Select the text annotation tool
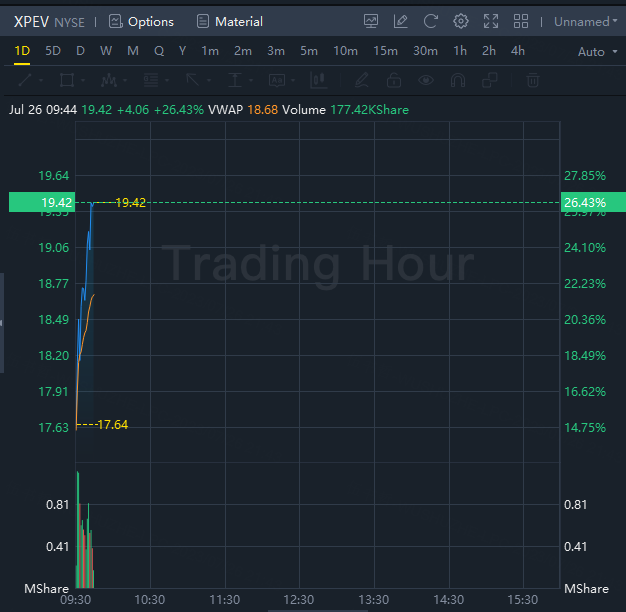The image size is (626, 612). tap(277, 80)
